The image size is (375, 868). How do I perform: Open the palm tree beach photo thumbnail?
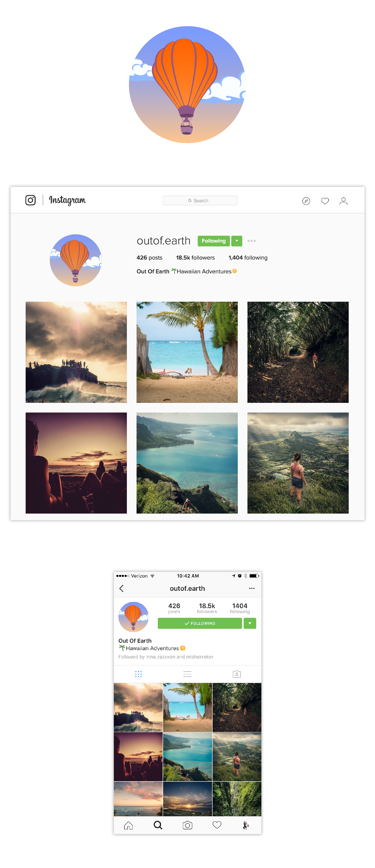point(187,352)
